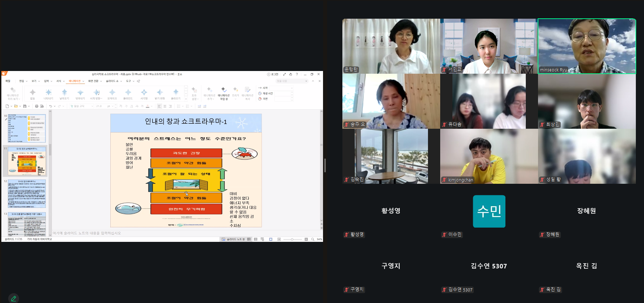644x303 pixels.
Task: Toggle the left text alignment button
Action: [160, 106]
